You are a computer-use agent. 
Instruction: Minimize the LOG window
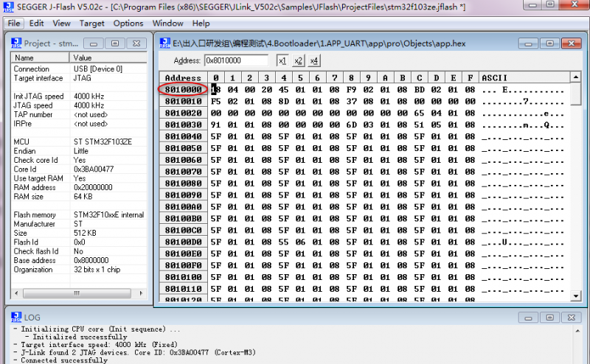tap(528, 318)
